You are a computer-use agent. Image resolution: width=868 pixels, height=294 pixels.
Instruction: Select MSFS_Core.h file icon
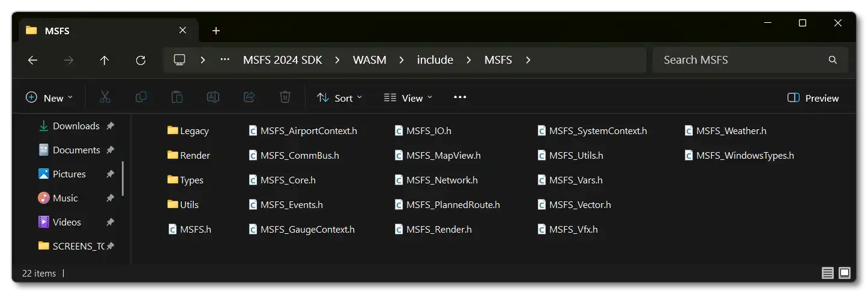point(253,180)
